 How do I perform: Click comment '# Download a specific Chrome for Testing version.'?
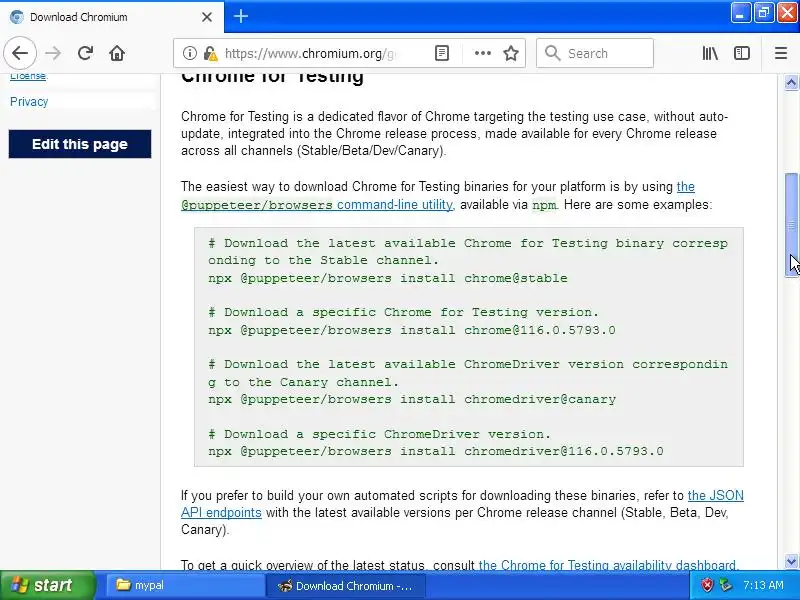click(404, 312)
